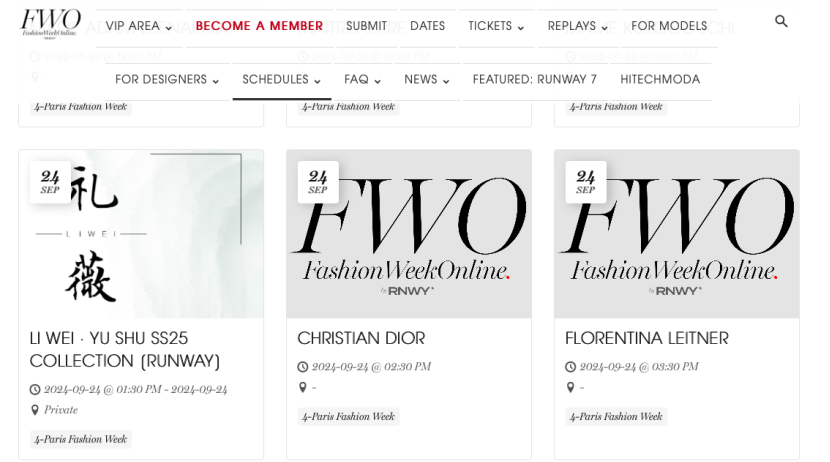Click the FWO site logo
This screenshot has height=462, width=830.
click(x=50, y=24)
